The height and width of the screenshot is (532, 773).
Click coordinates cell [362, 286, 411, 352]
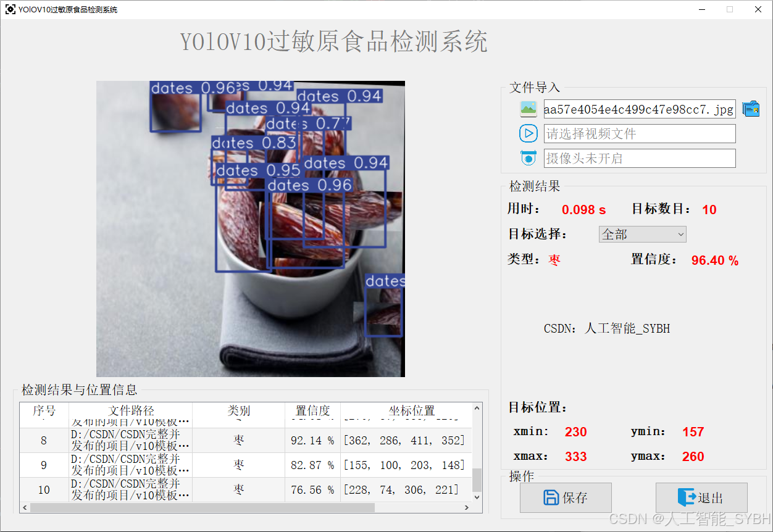tap(406, 441)
